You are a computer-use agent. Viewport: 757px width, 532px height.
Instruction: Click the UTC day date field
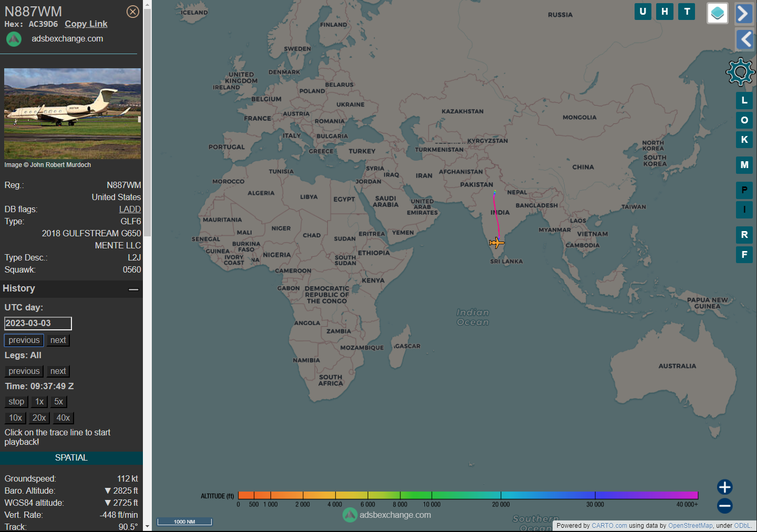[38, 324]
